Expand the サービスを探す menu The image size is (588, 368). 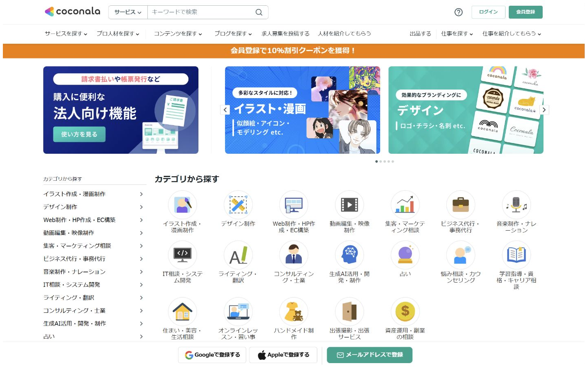click(66, 34)
